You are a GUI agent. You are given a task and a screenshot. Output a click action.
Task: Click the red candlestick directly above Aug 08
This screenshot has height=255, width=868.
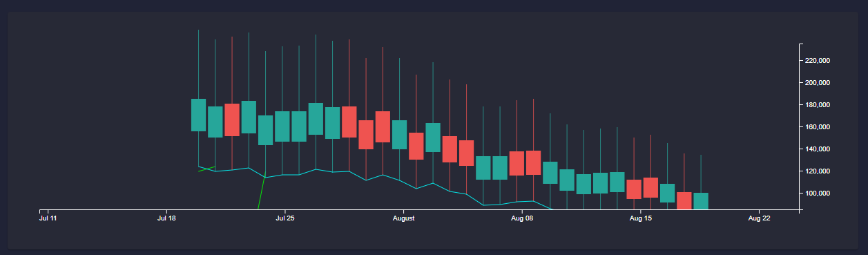[x=517, y=163]
